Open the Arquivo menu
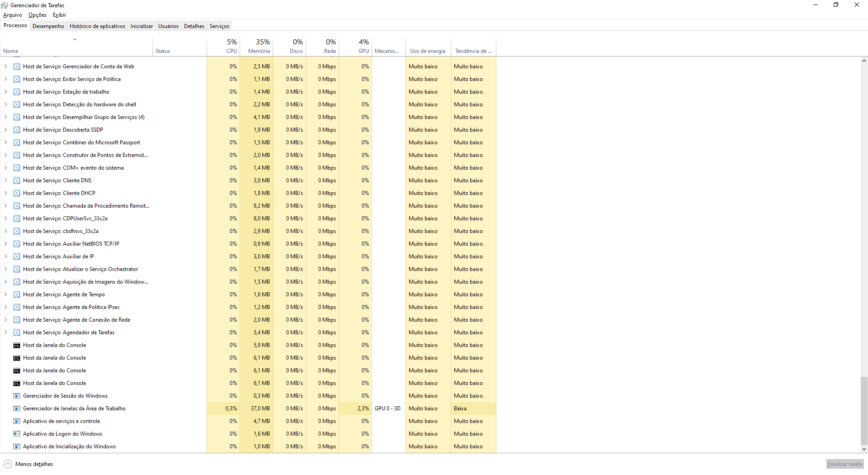Image resolution: width=868 pixels, height=475 pixels. coord(13,15)
